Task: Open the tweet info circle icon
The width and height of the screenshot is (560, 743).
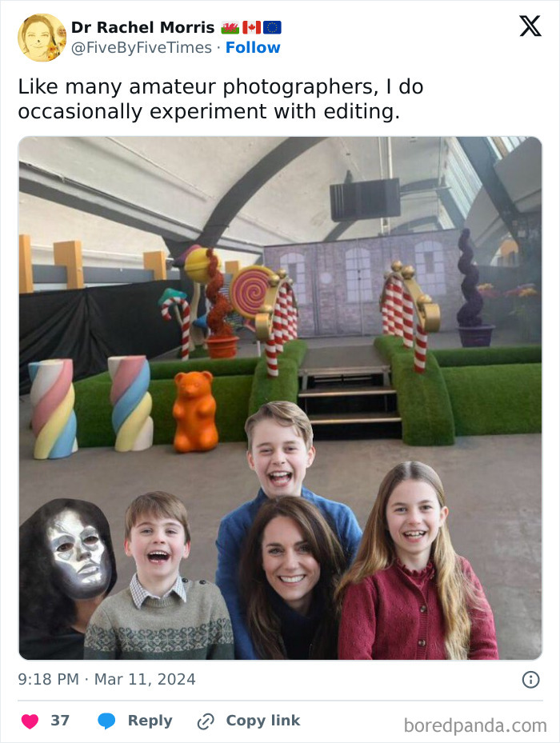Action: 530,680
